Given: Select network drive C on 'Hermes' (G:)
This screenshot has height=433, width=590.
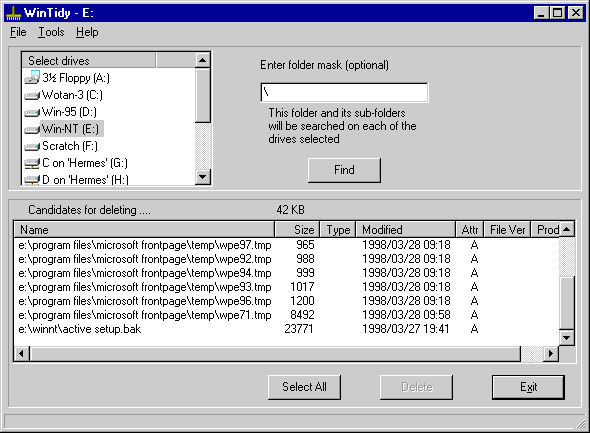Looking at the screenshot, I should [76, 163].
